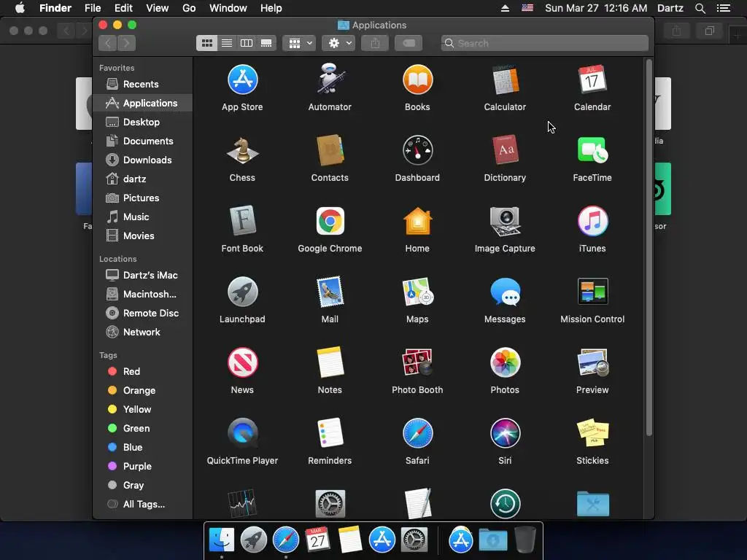Click the Finder search field
Image resolution: width=747 pixels, height=560 pixels.
[544, 43]
